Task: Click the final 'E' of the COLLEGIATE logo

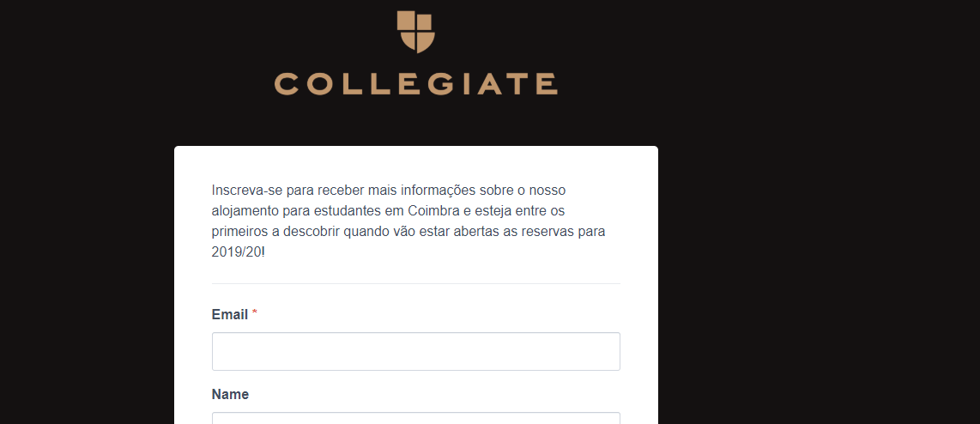Action: tap(547, 84)
